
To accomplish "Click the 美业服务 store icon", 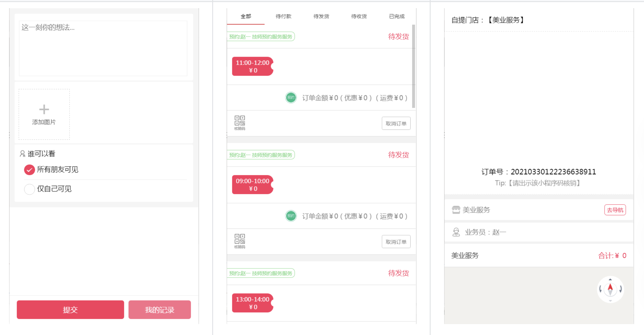I will coord(456,210).
